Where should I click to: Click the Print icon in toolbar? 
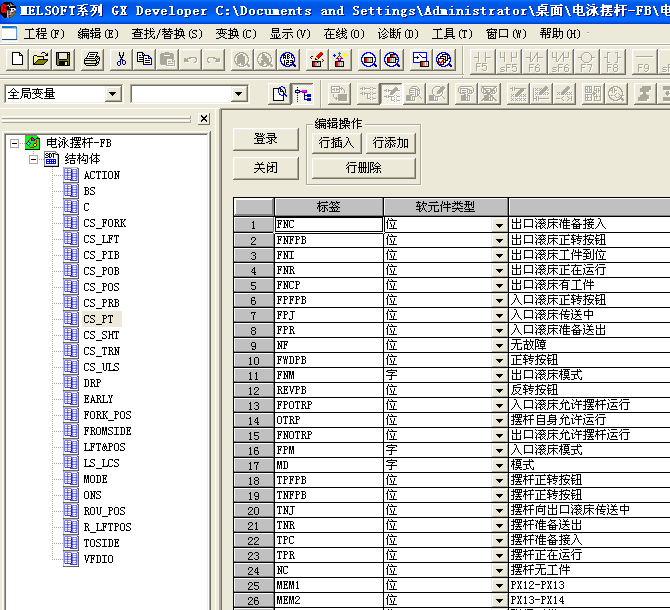[x=92, y=60]
